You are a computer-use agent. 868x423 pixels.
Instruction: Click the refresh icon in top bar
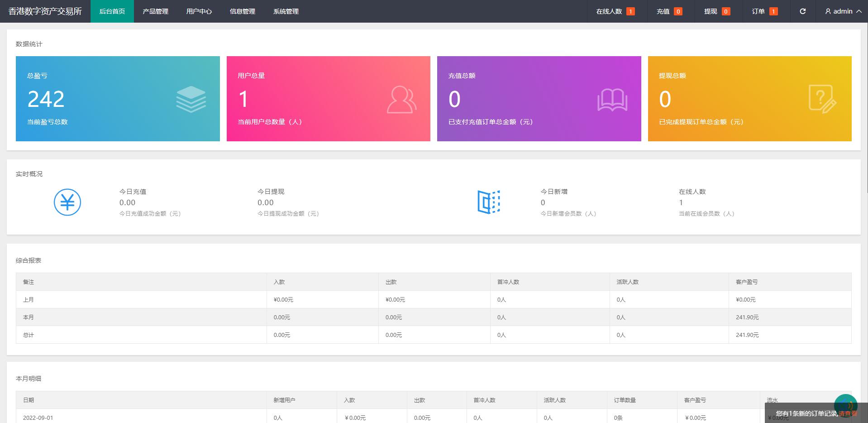802,11
